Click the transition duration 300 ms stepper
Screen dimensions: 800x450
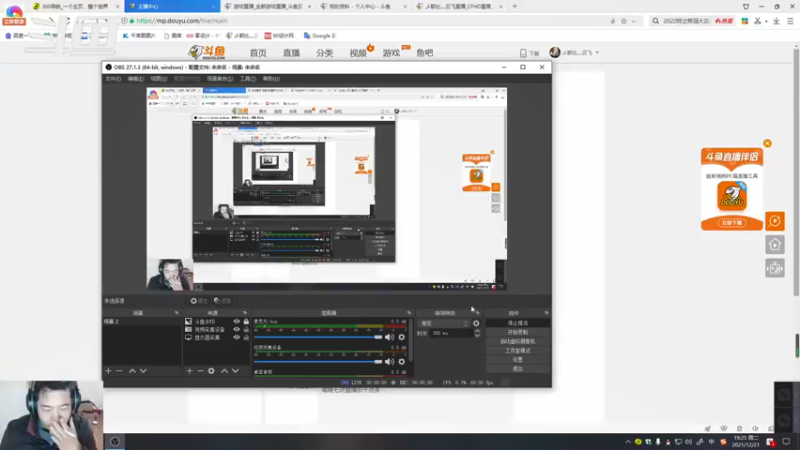[477, 333]
